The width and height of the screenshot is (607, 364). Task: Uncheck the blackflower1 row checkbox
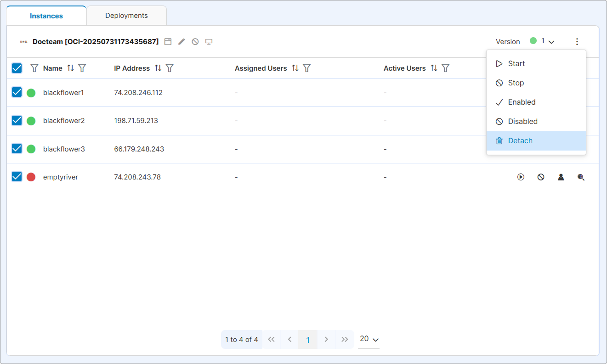[17, 92]
